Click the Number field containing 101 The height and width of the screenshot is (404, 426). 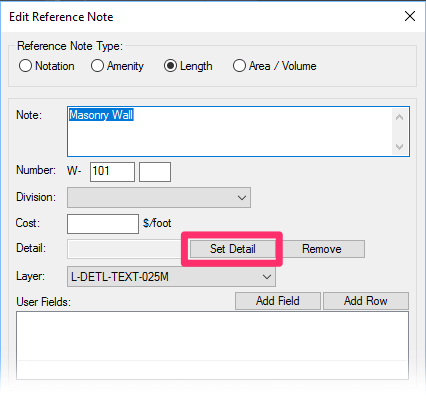point(112,172)
